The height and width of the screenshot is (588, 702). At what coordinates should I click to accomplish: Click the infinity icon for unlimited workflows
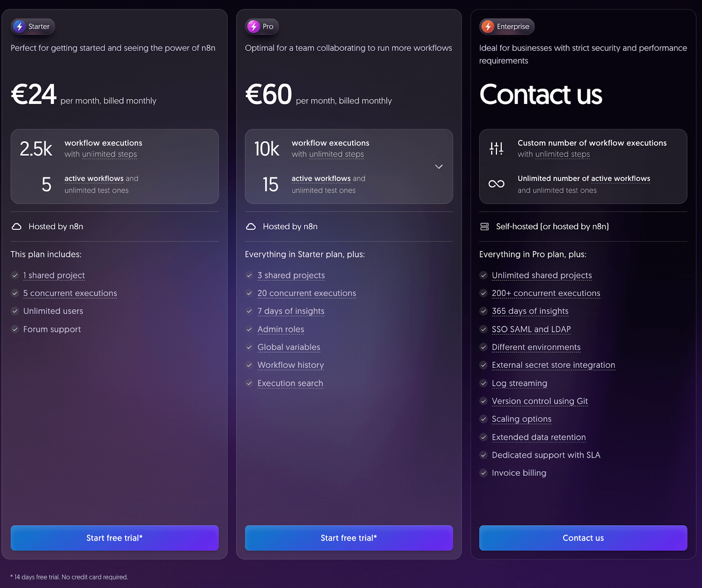tap(496, 184)
